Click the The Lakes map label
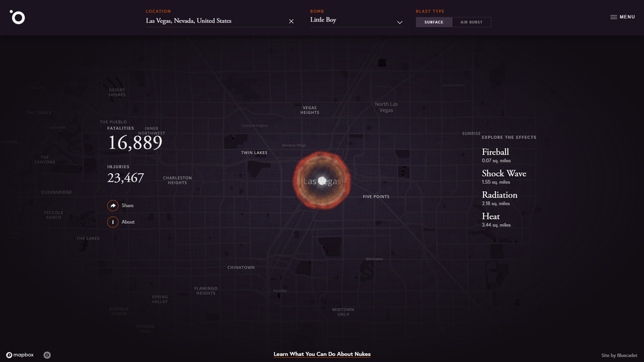 [x=88, y=239]
